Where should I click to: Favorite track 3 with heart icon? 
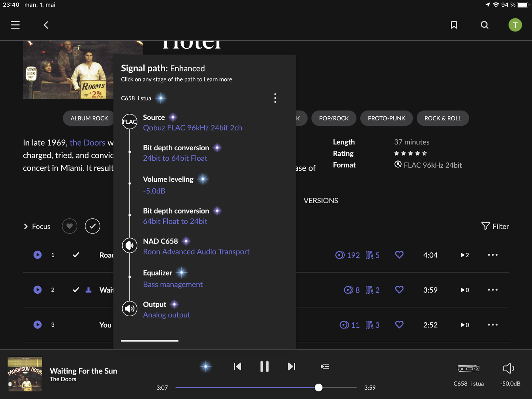coord(399,325)
